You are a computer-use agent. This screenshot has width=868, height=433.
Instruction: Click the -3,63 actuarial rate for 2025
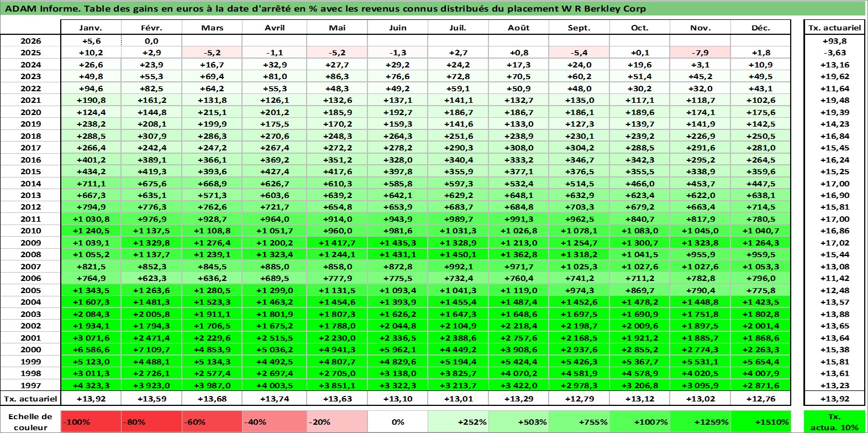coord(834,53)
